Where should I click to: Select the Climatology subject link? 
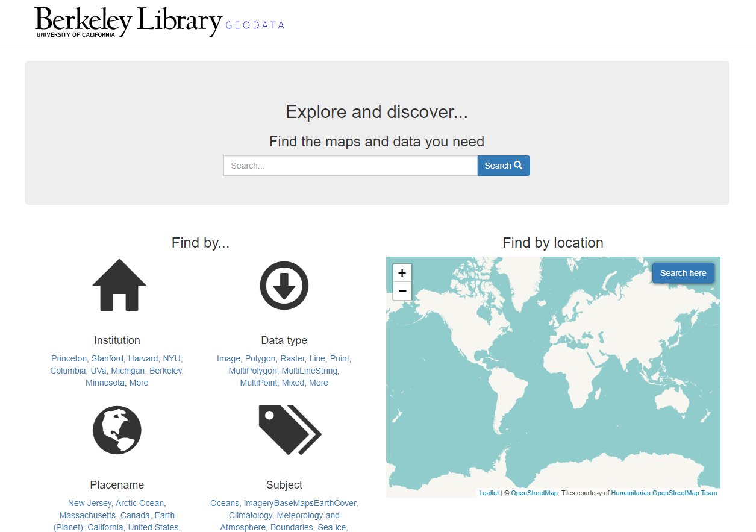point(251,515)
